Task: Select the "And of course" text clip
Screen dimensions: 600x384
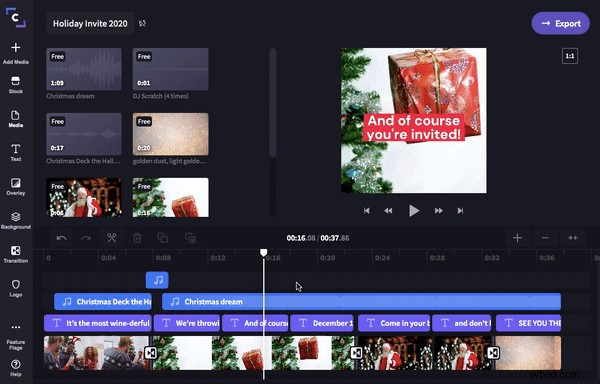Action: pyautogui.click(x=255, y=323)
